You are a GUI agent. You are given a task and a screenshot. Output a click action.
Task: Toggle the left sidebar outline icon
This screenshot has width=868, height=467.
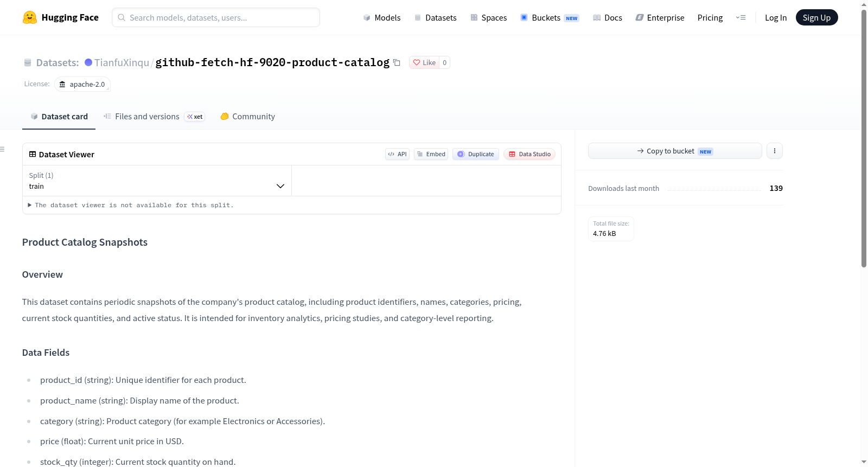pos(2,149)
